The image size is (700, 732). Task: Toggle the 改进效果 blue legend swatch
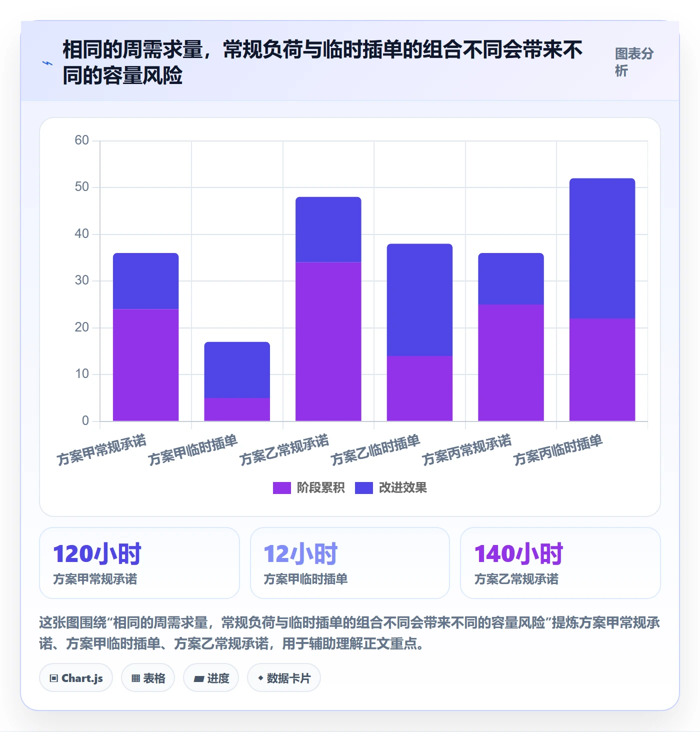363,488
